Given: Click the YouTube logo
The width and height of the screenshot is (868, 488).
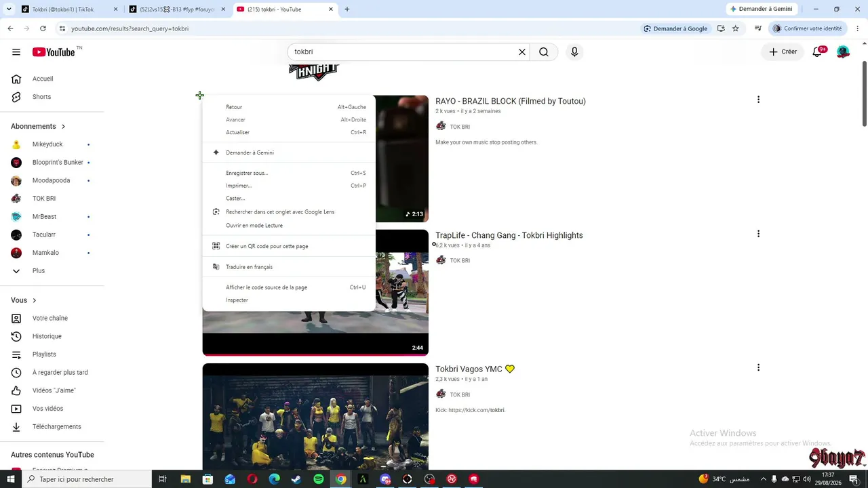Looking at the screenshot, I should tap(54, 52).
